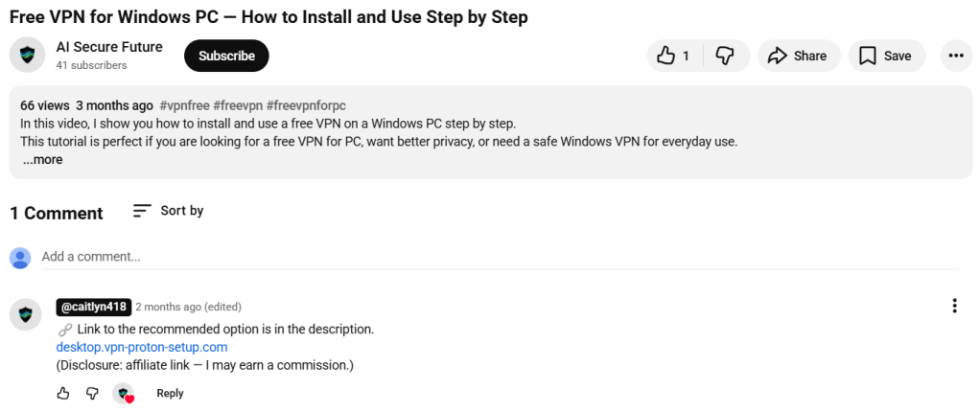Image resolution: width=980 pixels, height=412 pixels.
Task: Open the desktop.vpn-proton-setup.com link
Action: [142, 347]
